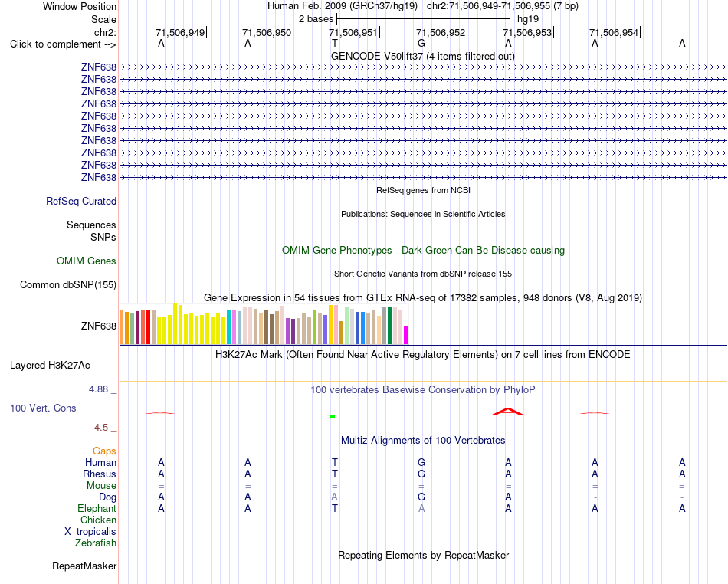Open 'Multiz Alignments of 100 Vertebrates' title
This screenshot has width=728, height=584.
tap(423, 440)
